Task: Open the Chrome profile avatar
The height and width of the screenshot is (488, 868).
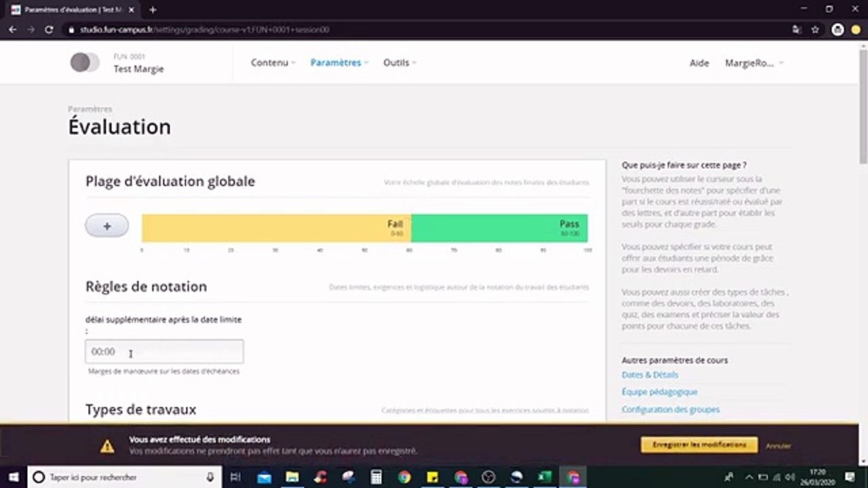Action: (x=837, y=30)
